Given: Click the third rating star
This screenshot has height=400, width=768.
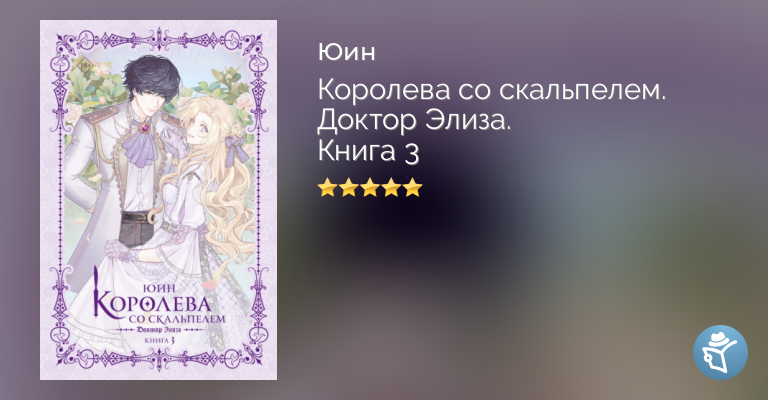Looking at the screenshot, I should click(370, 187).
